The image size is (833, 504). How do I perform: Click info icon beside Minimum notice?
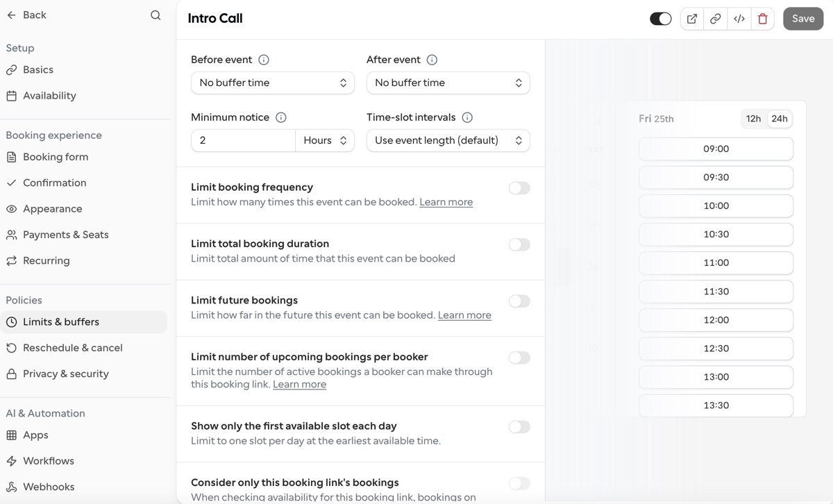click(x=281, y=117)
